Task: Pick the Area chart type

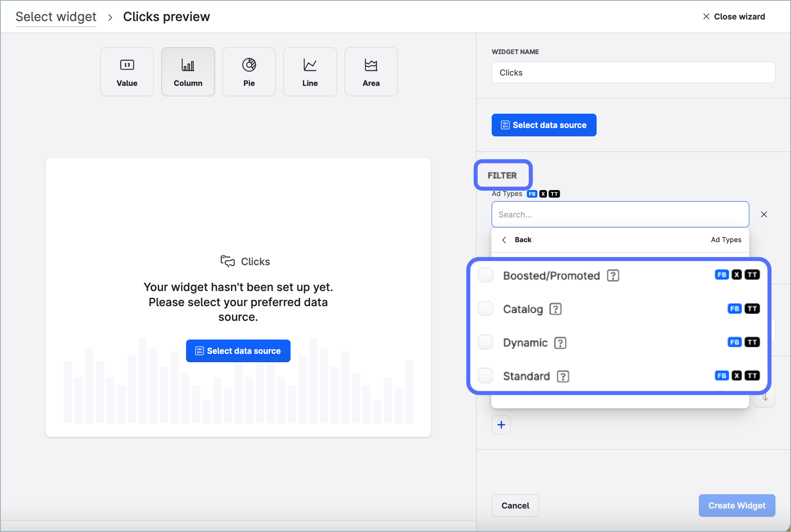Action: click(x=371, y=72)
